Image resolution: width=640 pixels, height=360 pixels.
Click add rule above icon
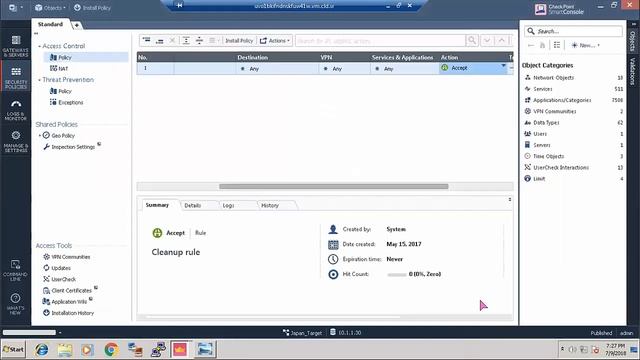[147, 40]
